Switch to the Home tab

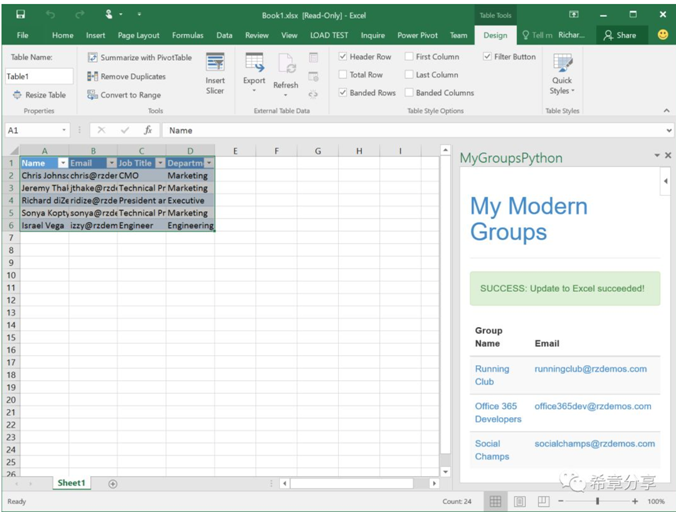tap(63, 35)
